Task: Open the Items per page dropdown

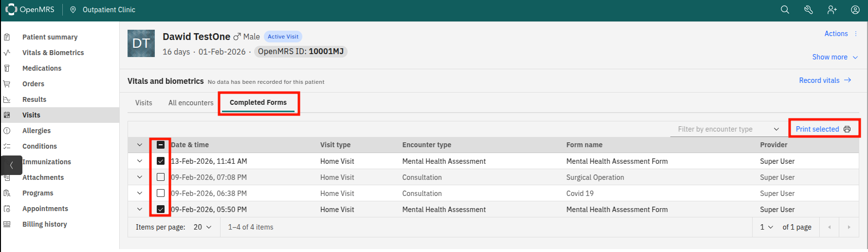Action: coord(203,227)
